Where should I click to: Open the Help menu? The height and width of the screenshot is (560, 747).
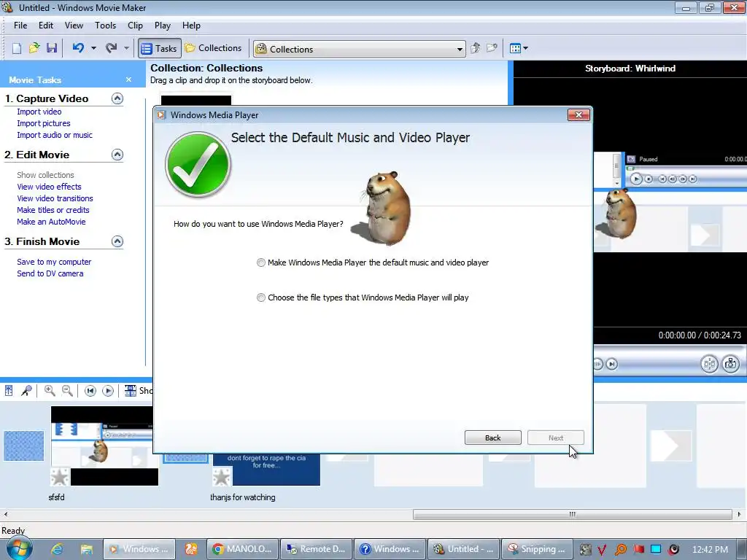tap(192, 26)
